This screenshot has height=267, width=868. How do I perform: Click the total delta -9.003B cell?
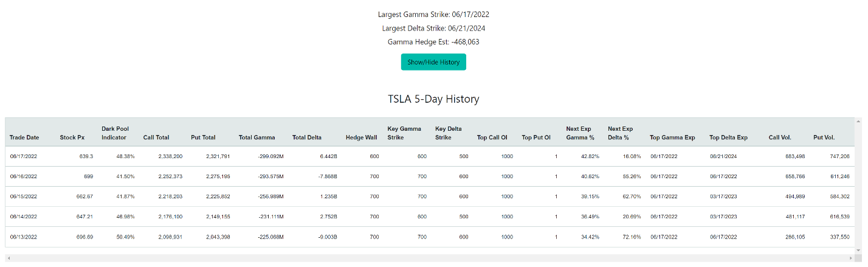click(x=326, y=237)
